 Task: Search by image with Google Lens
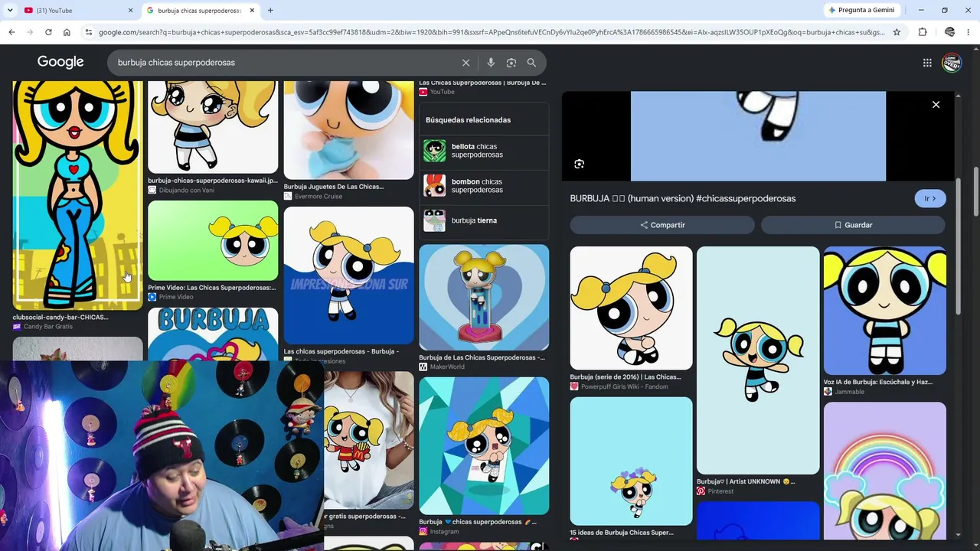pyautogui.click(x=511, y=63)
